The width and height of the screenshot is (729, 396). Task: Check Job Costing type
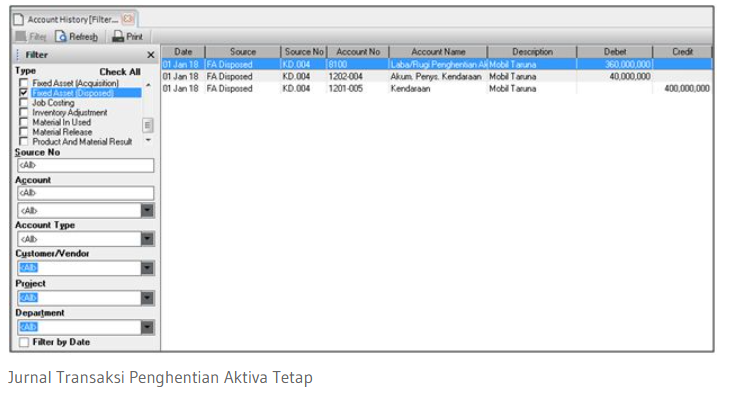(23, 102)
